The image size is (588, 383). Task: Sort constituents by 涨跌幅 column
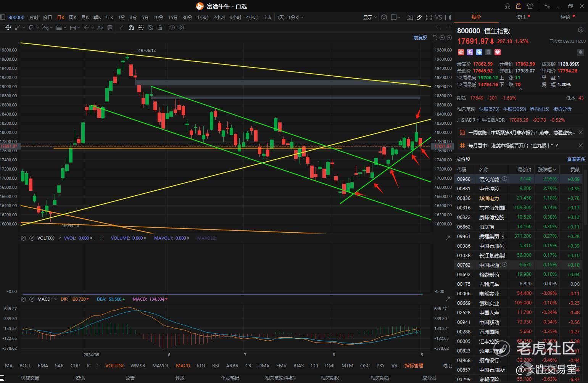coord(547,169)
